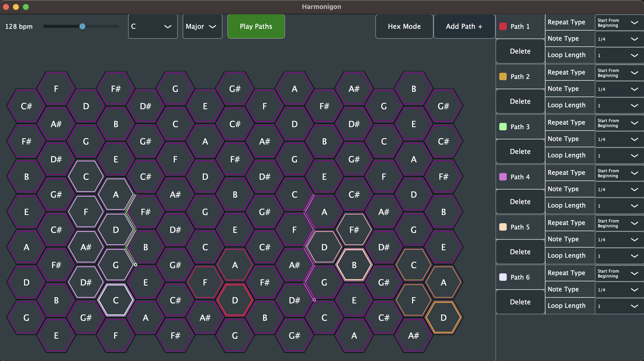The height and width of the screenshot is (361, 644).
Task: Select the red-outlined F hexagon tile
Action: 205,283
